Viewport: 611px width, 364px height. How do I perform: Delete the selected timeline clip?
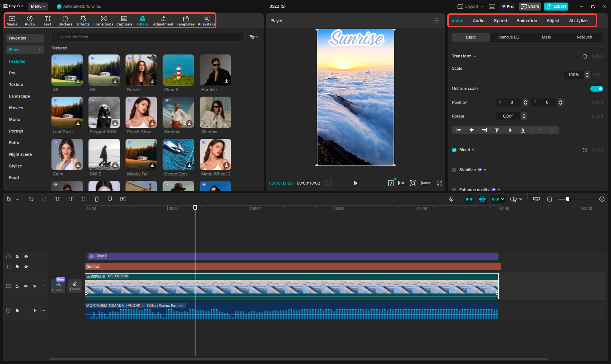(96, 199)
